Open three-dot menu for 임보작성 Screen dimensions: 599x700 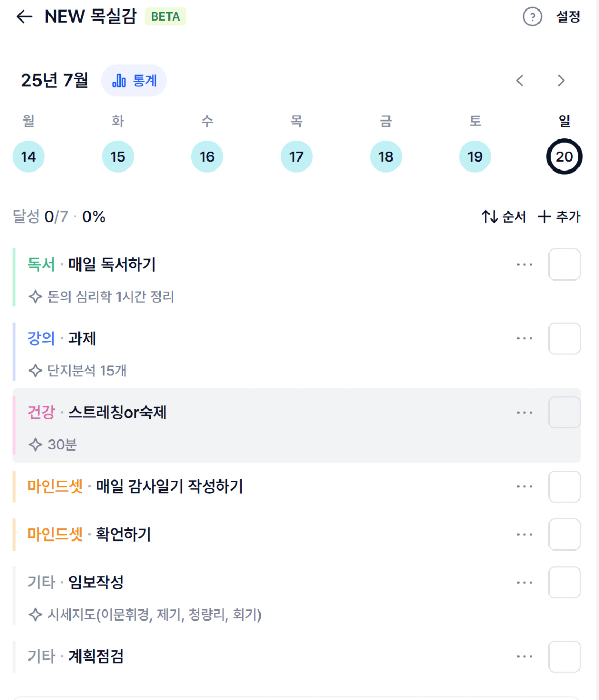click(x=524, y=583)
